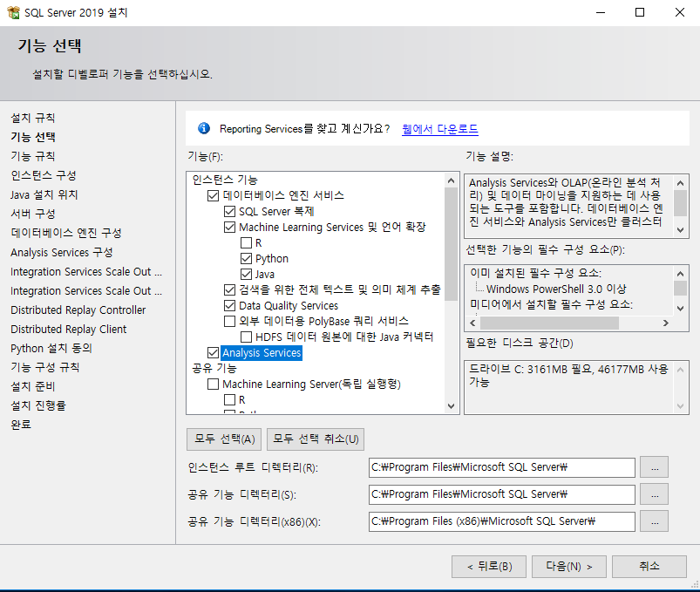Image resolution: width=700 pixels, height=592 pixels.
Task: Uncheck Data Quality Services
Action: click(229, 306)
